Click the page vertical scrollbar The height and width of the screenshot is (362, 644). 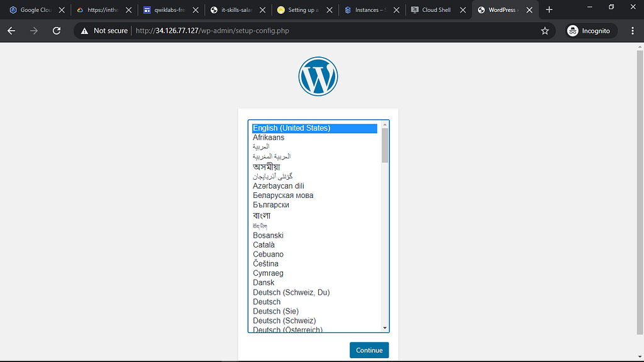pos(640,193)
